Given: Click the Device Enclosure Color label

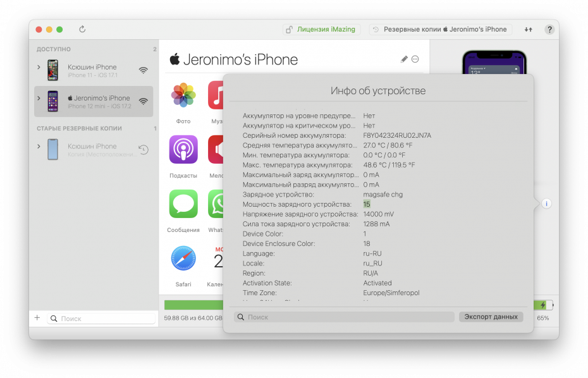Looking at the screenshot, I should (x=279, y=244).
